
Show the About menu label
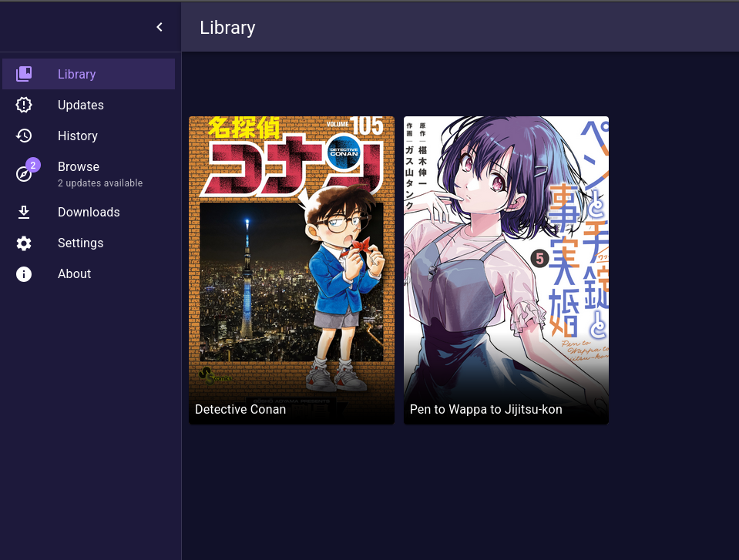[x=74, y=273]
